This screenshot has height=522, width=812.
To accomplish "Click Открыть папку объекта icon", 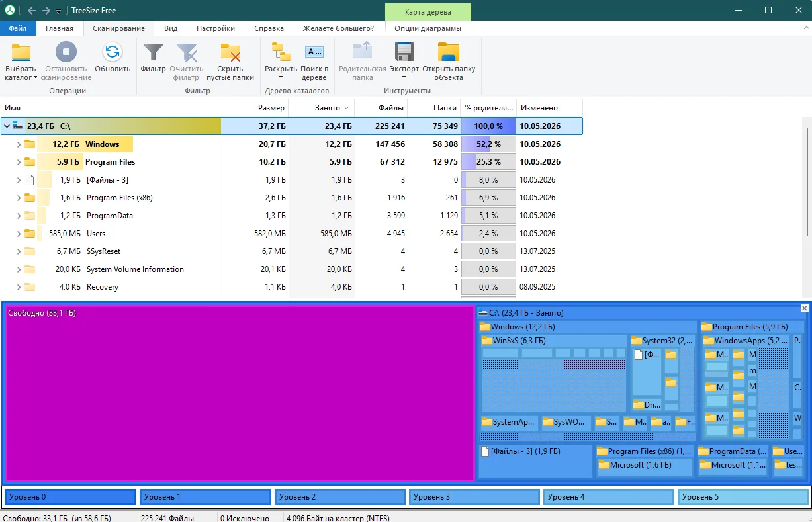I will [449, 52].
